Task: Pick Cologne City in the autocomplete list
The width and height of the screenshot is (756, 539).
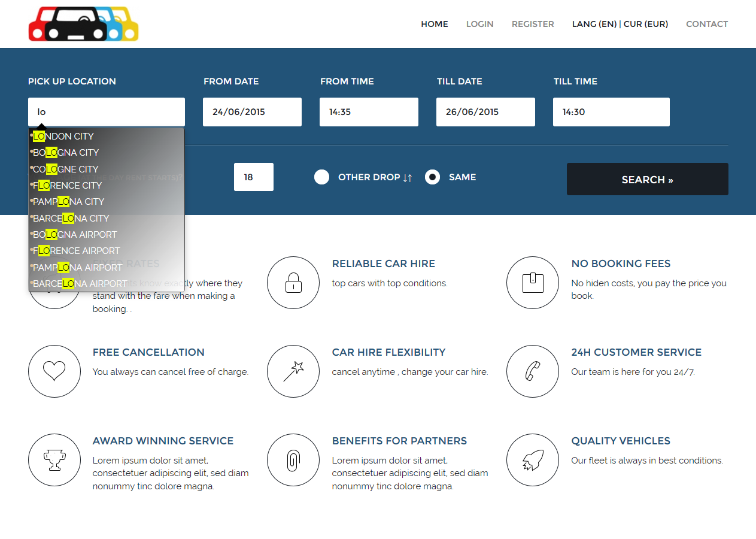Action: coord(107,169)
